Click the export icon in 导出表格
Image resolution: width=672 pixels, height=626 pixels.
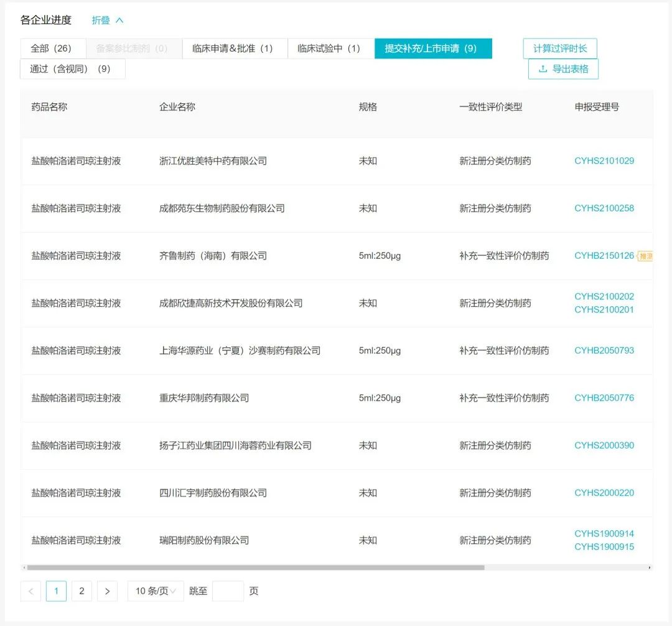pyautogui.click(x=543, y=69)
